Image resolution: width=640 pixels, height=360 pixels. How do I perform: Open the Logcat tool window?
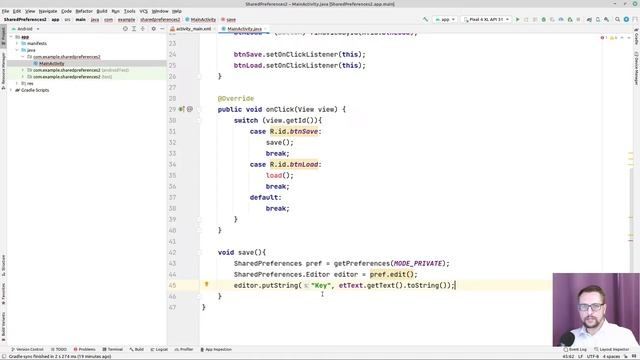[x=159, y=349]
